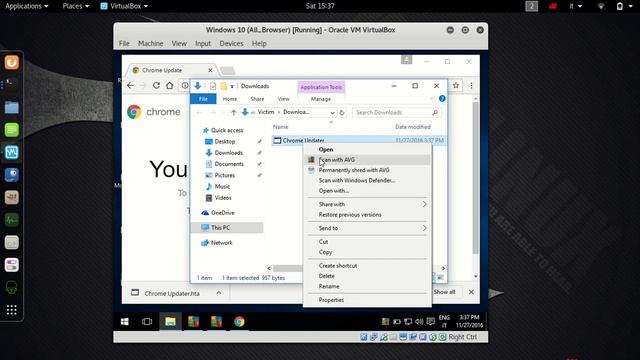Screen dimensions: 640x360
Task: Refresh the Downloads folder view
Action: point(342,112)
